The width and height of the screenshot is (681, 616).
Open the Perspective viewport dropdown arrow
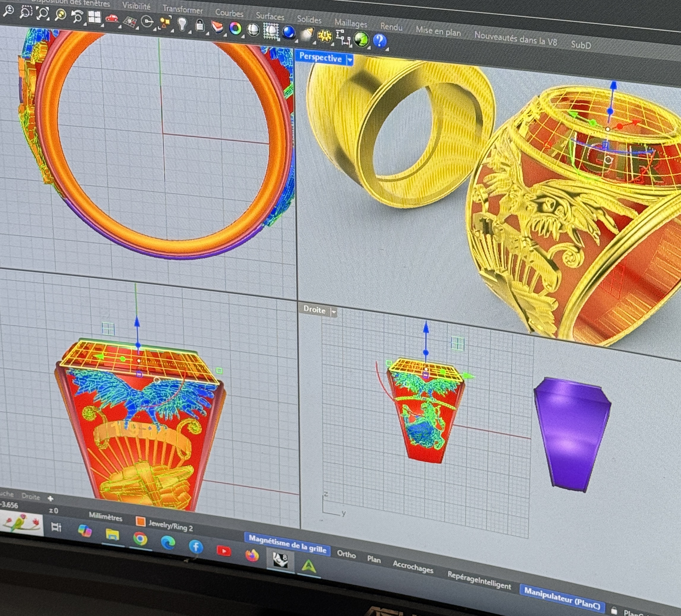click(350, 60)
